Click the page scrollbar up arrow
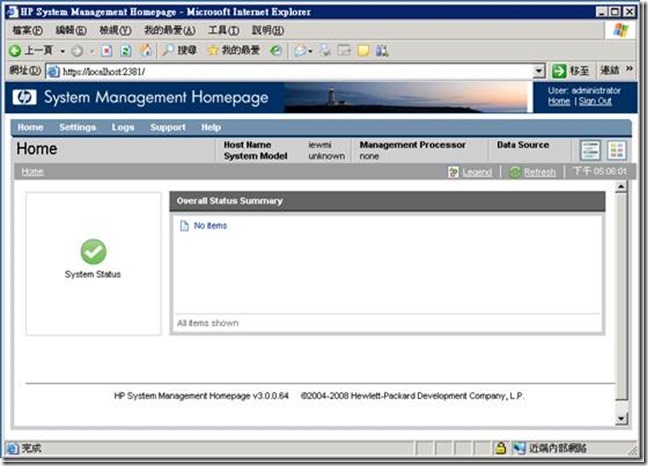648x466 pixels. (x=621, y=187)
